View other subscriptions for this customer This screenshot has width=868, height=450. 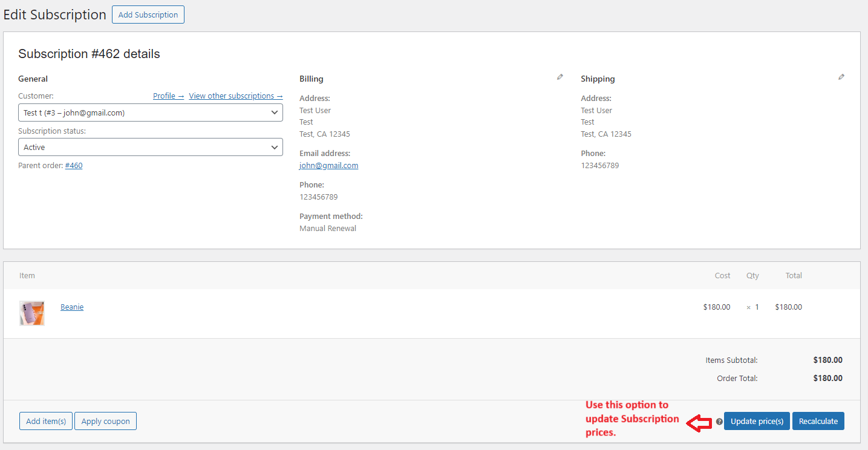point(235,96)
